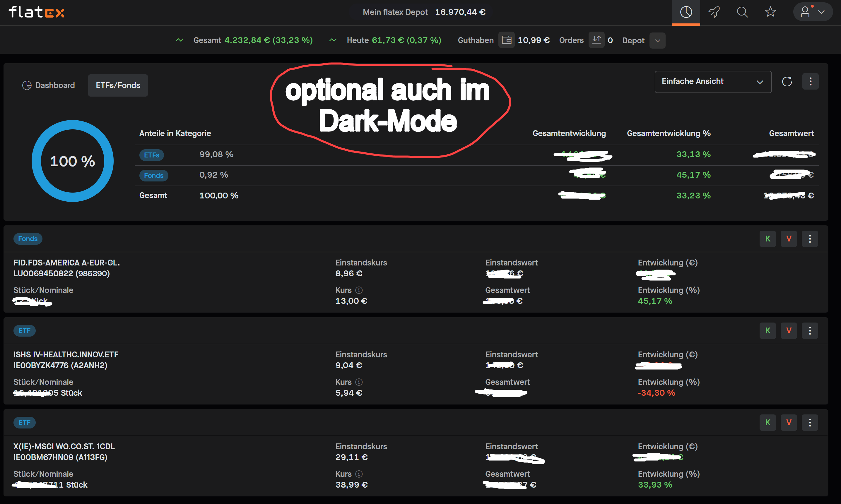841x504 pixels.
Task: Click Einstandskurs 9,04 € value
Action: (349, 366)
